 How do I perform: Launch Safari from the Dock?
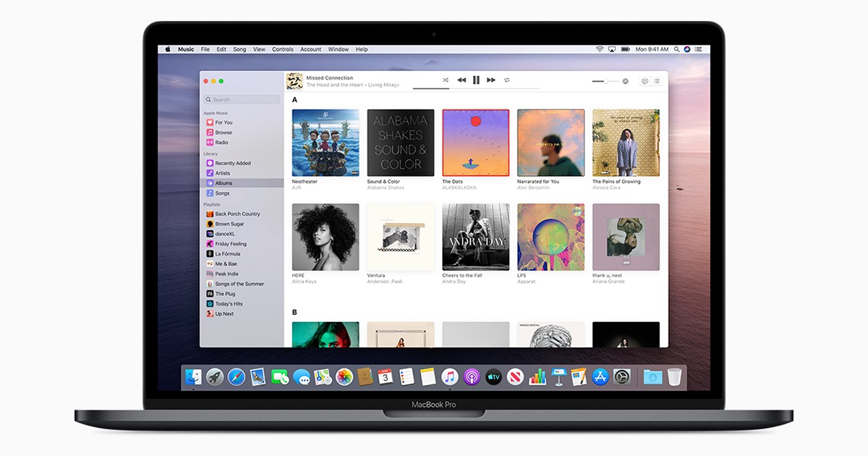[237, 376]
